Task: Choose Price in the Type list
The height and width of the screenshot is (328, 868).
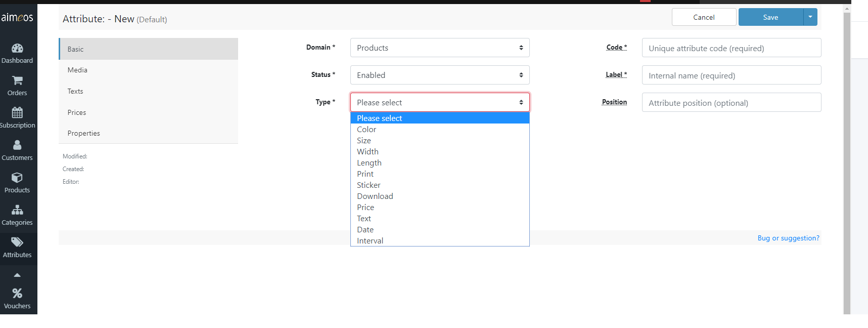Action: (x=440, y=207)
